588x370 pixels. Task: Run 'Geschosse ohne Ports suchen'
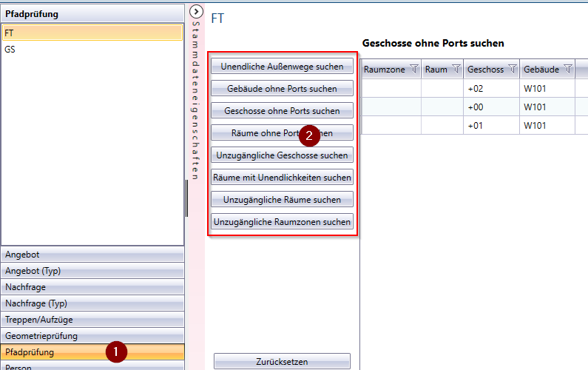point(282,111)
